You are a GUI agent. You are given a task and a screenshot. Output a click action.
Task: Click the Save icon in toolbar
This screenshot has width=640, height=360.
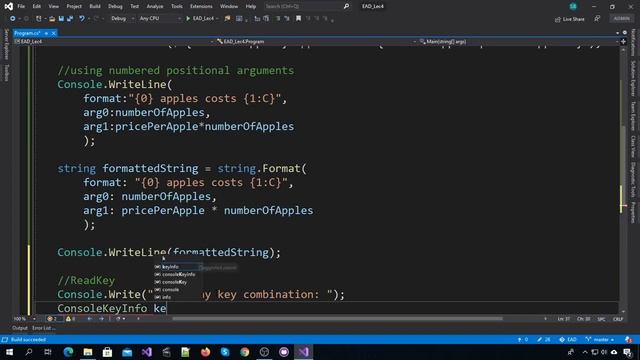point(61,19)
